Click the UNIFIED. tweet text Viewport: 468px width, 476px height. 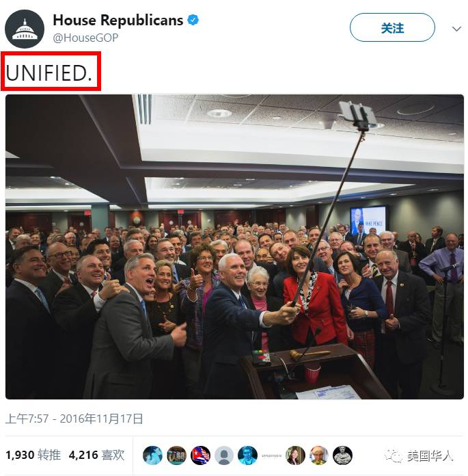[x=49, y=73]
